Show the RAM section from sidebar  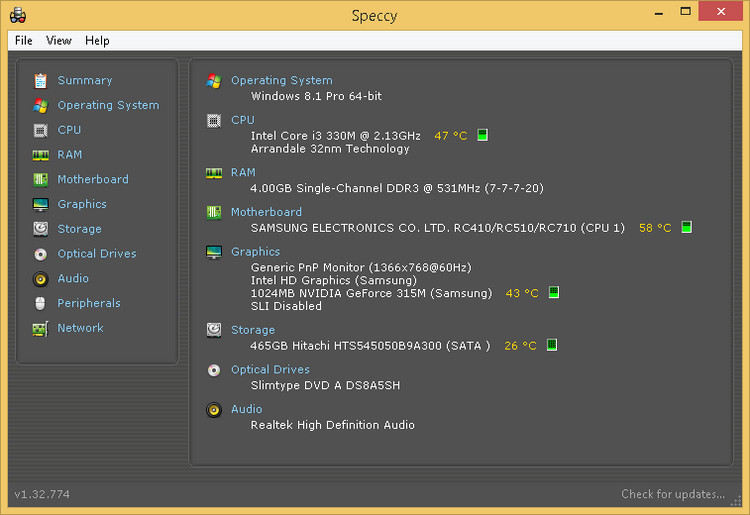click(x=70, y=155)
